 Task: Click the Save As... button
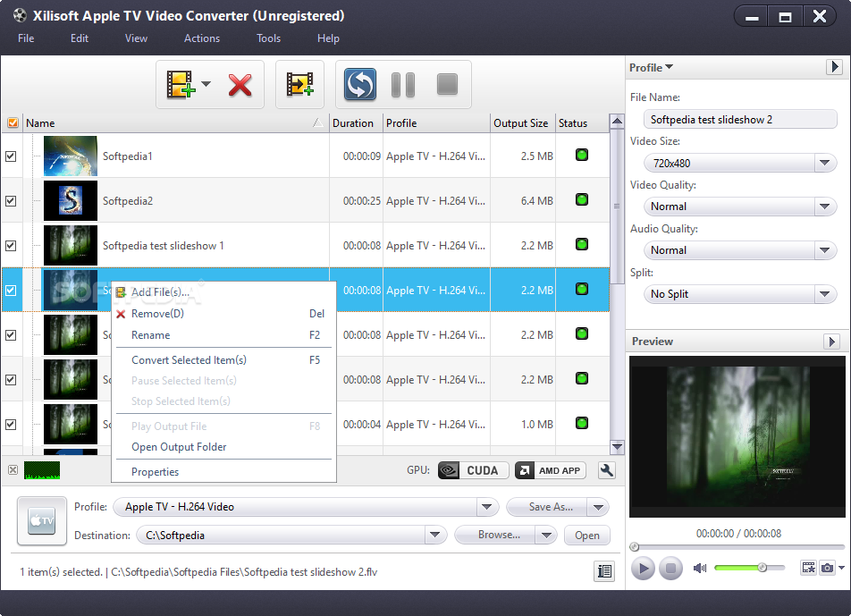click(547, 508)
